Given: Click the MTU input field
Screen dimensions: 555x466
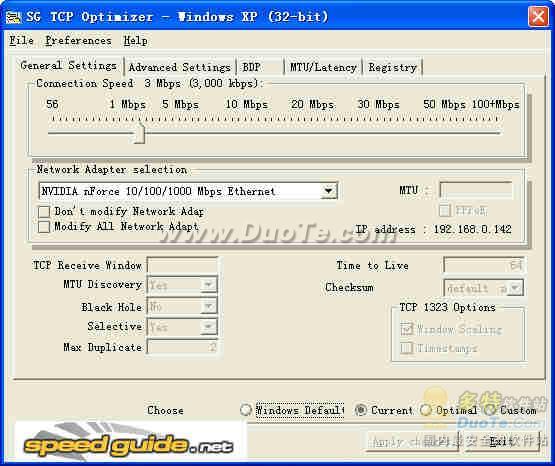Looking at the screenshot, I should pos(476,190).
